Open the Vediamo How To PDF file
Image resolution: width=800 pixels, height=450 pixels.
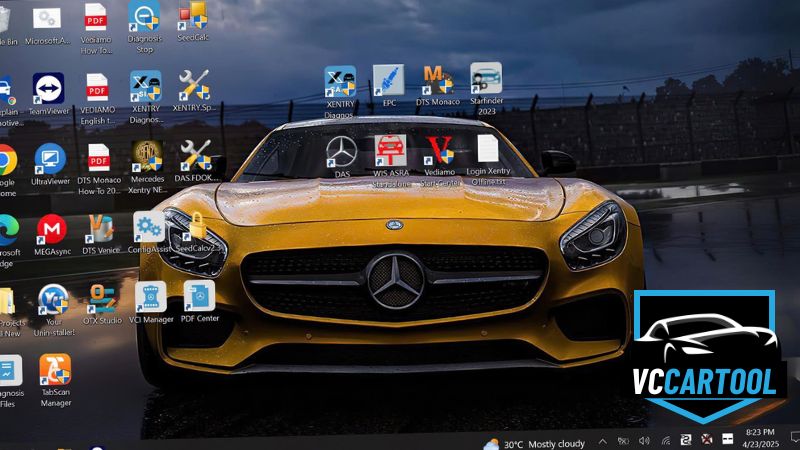[x=95, y=29]
